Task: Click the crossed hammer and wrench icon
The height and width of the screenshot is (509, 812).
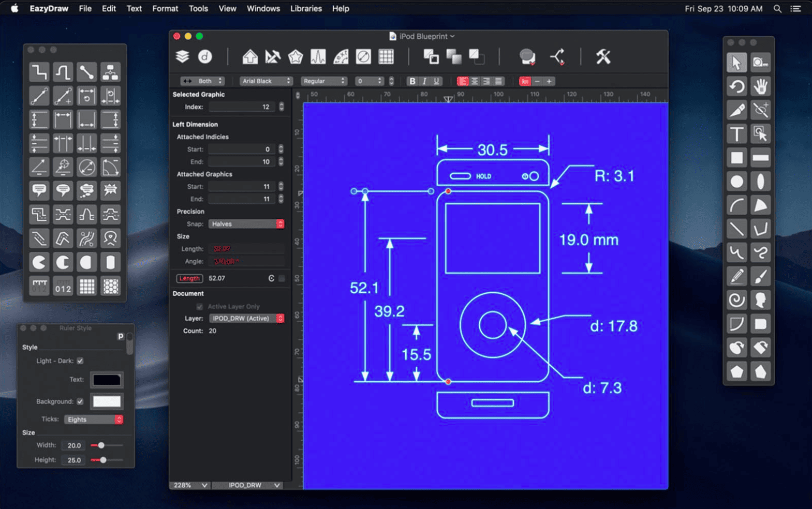Action: [603, 56]
